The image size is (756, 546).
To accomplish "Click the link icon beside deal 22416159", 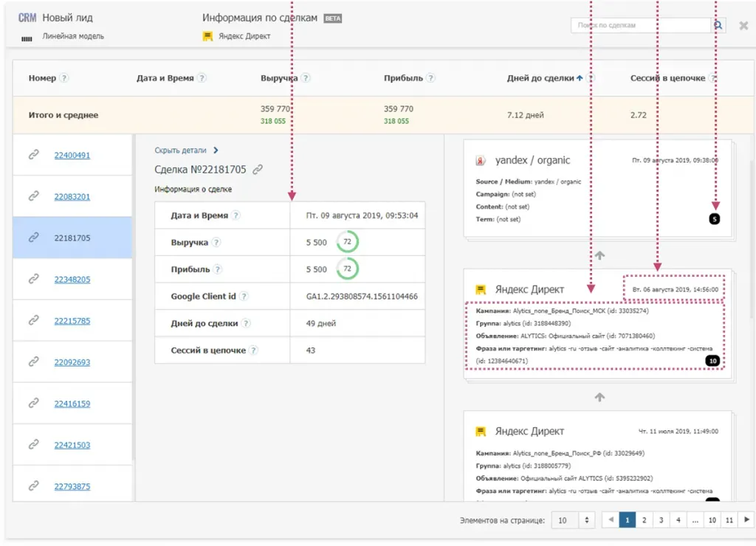I will tap(33, 404).
